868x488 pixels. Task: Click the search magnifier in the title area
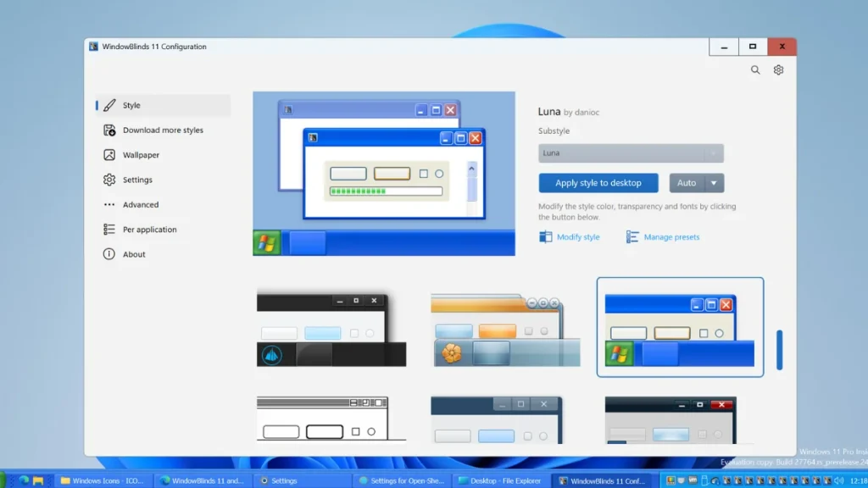pyautogui.click(x=754, y=70)
